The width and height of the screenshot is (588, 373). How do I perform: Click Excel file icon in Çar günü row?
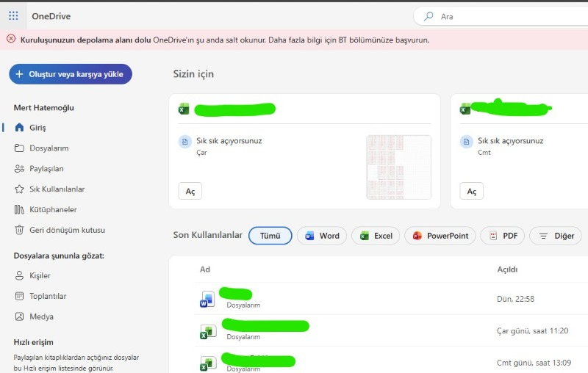(208, 332)
